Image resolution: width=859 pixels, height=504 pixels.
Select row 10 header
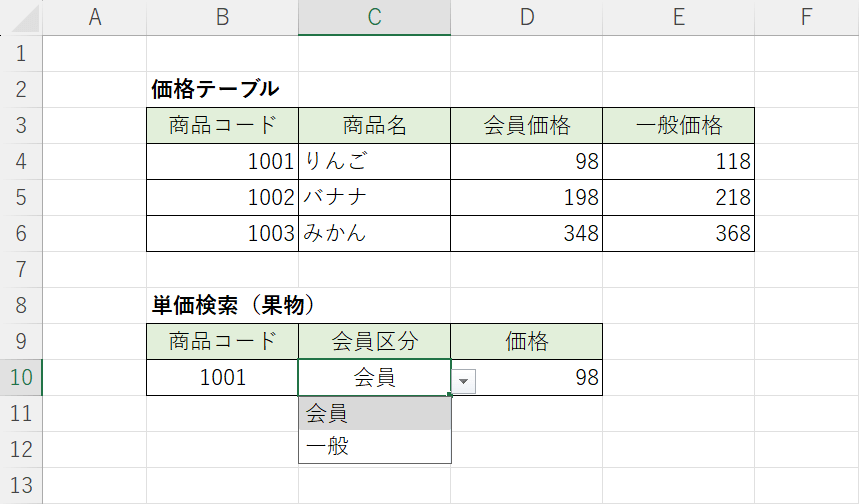[22, 377]
